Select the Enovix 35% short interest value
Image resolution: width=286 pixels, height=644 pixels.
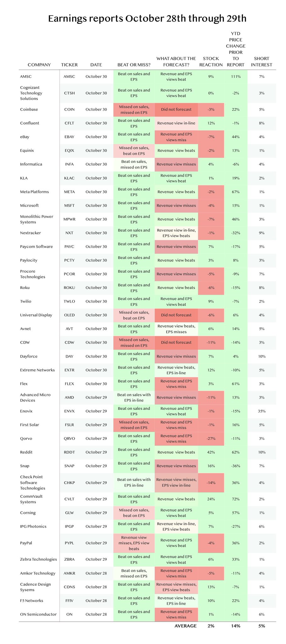tap(261, 411)
